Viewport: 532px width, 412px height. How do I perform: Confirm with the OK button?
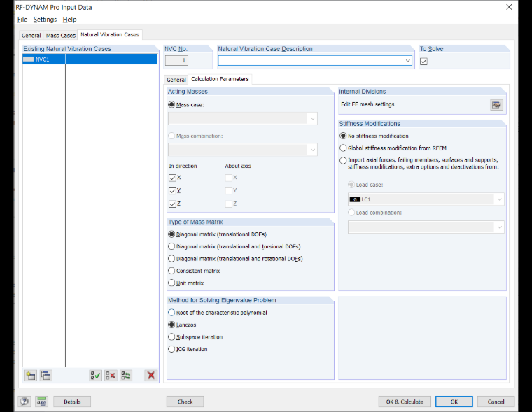pyautogui.click(x=454, y=402)
